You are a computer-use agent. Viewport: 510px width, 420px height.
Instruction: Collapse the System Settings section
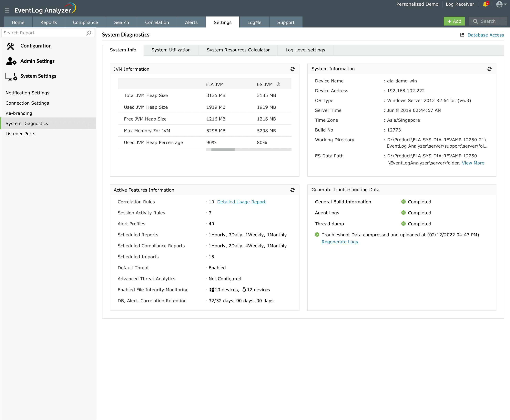point(38,76)
